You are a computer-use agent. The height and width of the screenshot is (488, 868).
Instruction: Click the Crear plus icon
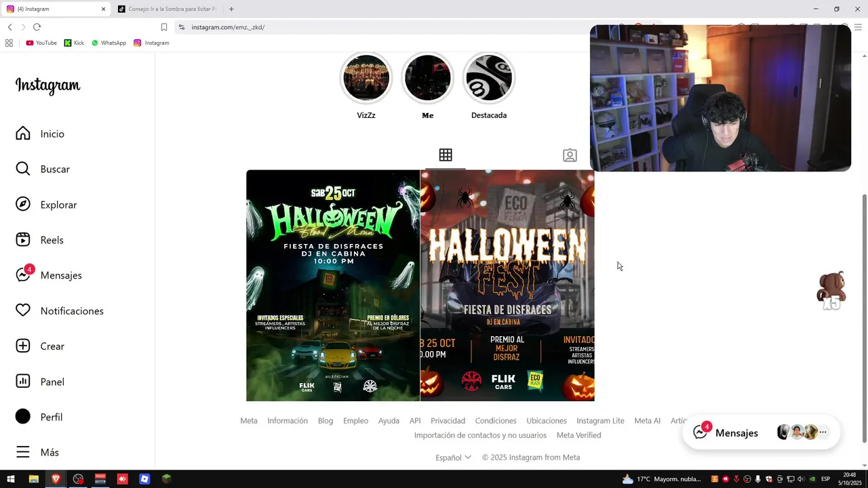[23, 346]
